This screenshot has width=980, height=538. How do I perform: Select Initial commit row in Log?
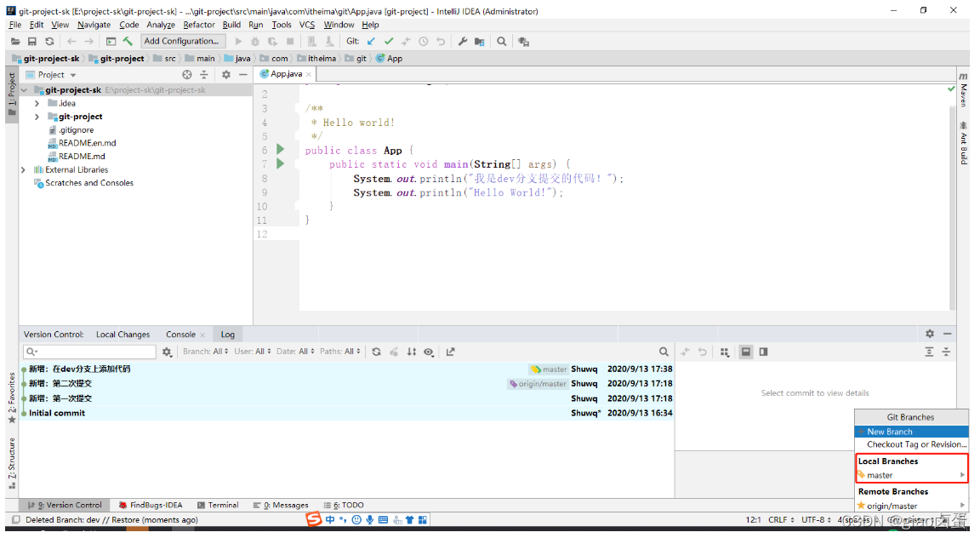347,413
